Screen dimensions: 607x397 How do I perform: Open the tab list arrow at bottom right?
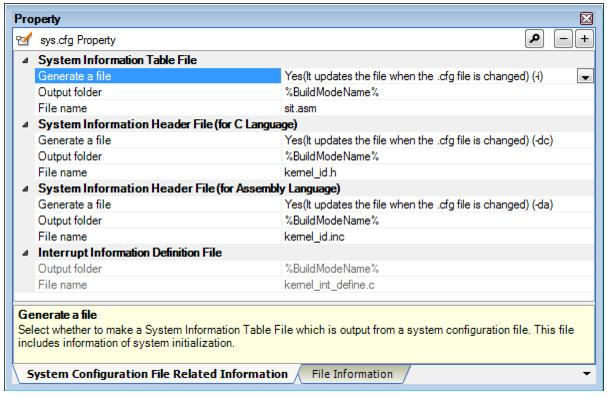tap(586, 374)
